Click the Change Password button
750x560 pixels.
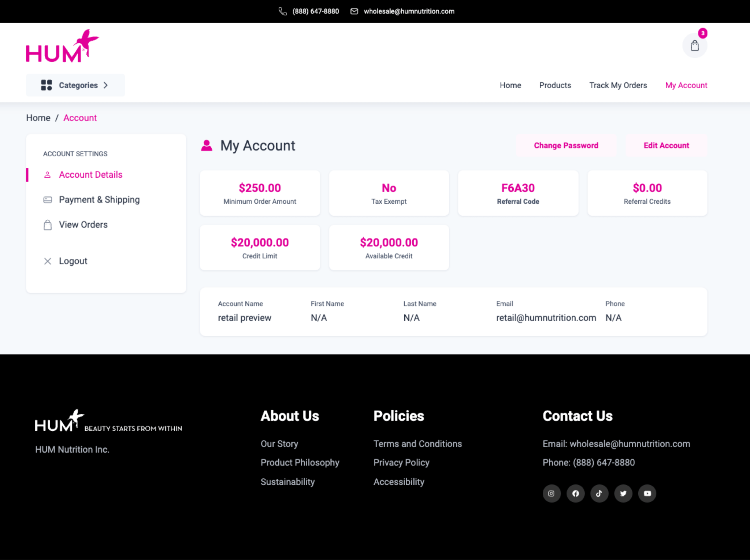coord(566,145)
